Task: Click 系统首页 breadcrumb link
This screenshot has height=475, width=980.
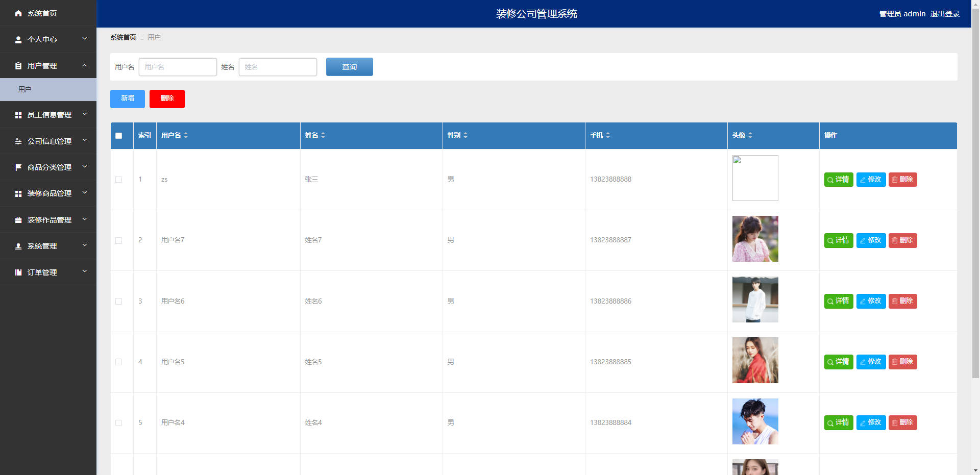Action: 123,37
